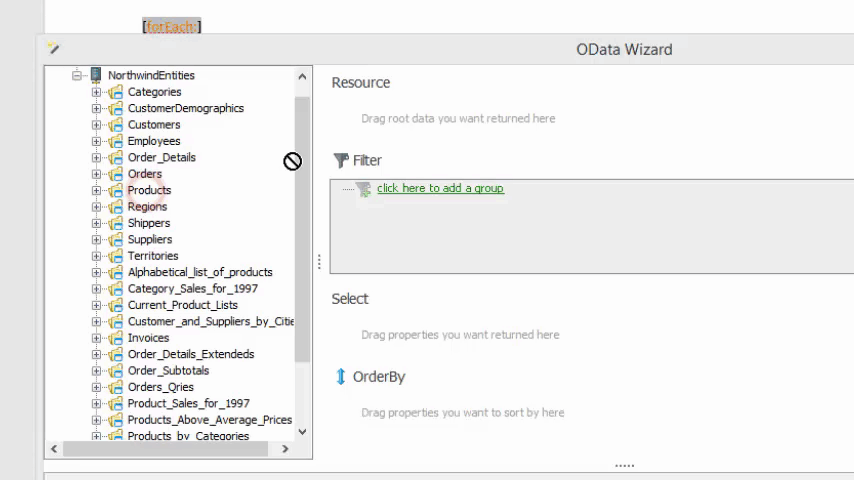Screen dimensions: 854x480
Task: Select the Products tree item
Action: pyautogui.click(x=149, y=190)
